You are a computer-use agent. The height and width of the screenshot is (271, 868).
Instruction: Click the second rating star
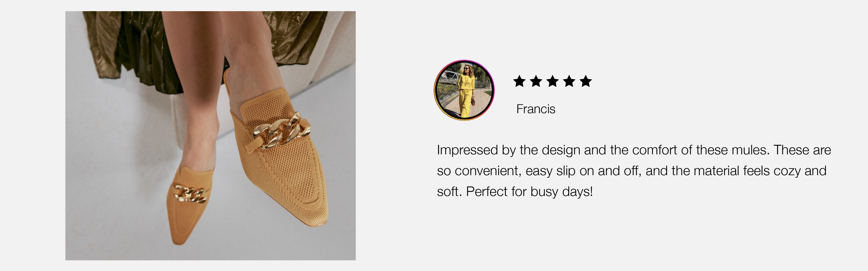tap(536, 81)
